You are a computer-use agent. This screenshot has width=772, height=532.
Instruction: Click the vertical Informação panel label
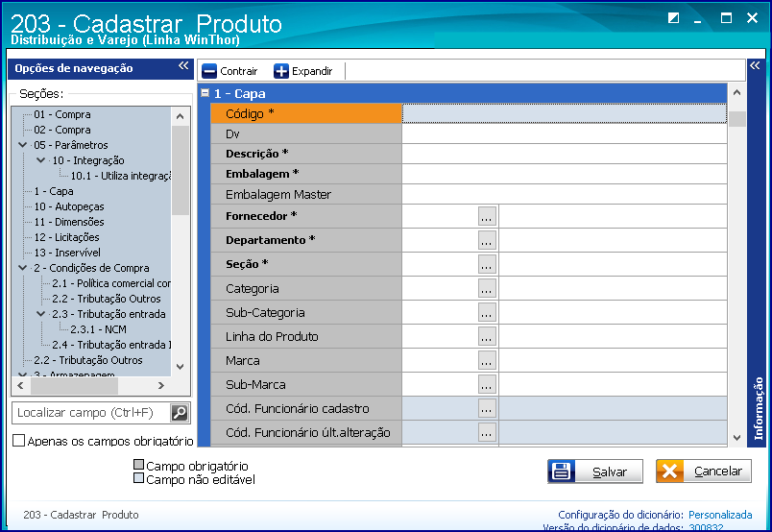(x=759, y=408)
